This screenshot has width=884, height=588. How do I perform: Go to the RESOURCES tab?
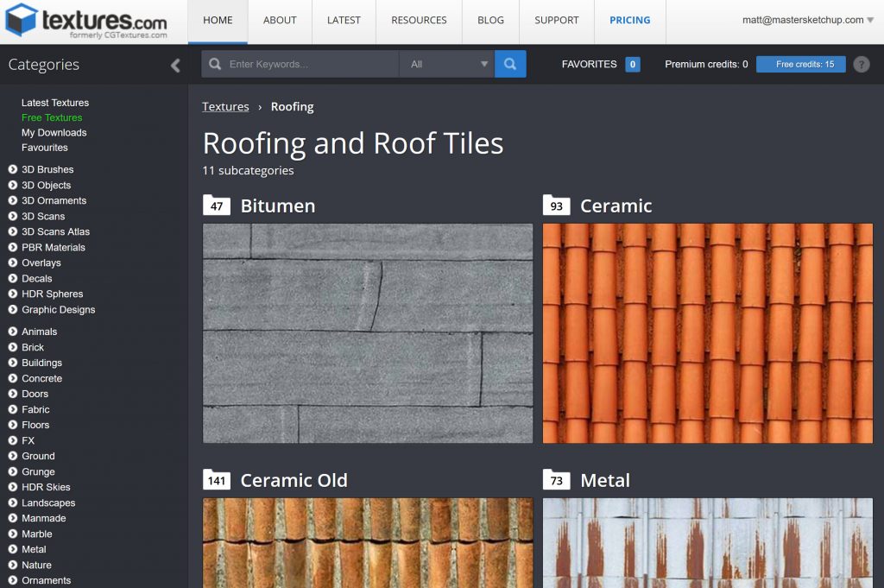pyautogui.click(x=419, y=20)
